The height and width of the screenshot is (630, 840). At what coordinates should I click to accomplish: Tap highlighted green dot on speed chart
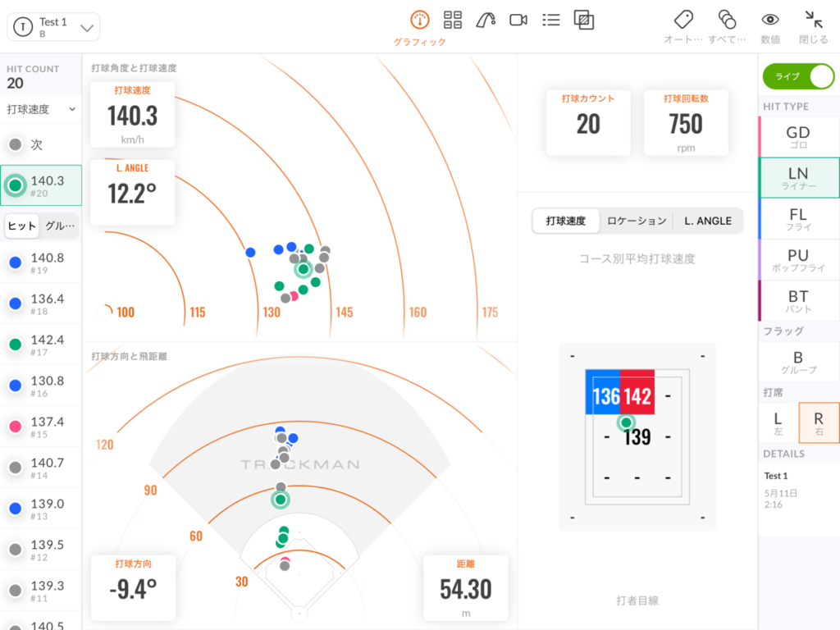(x=304, y=269)
